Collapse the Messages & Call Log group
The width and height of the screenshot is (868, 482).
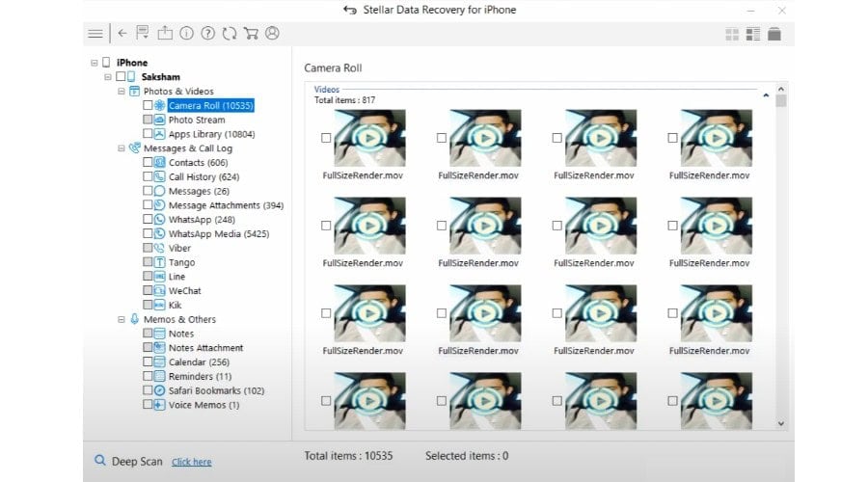click(x=122, y=148)
